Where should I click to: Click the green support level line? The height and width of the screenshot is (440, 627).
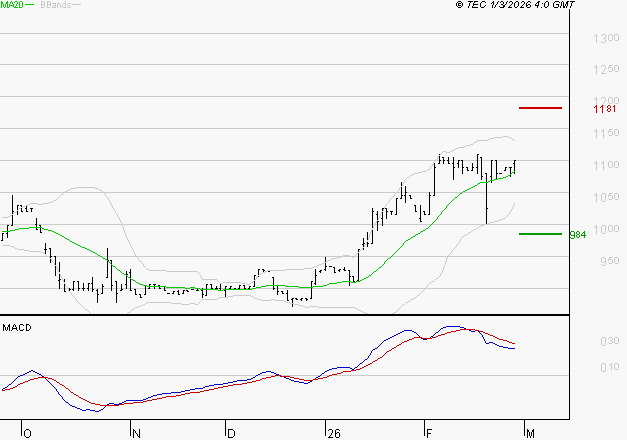point(540,234)
